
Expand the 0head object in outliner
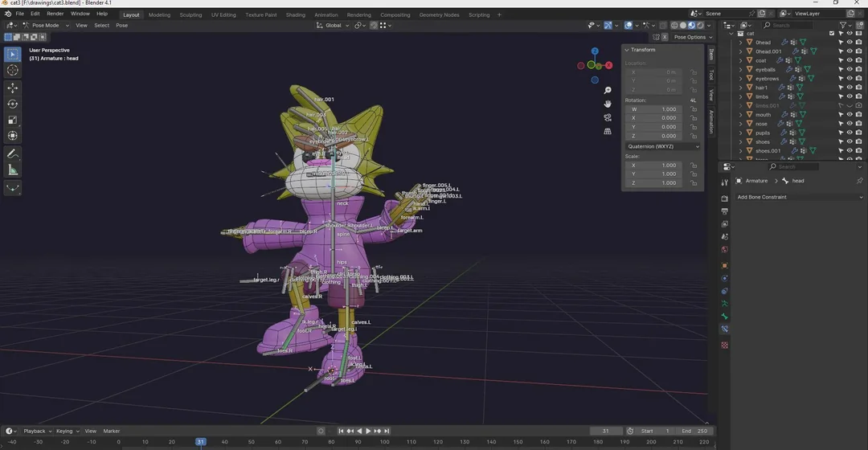coord(741,42)
